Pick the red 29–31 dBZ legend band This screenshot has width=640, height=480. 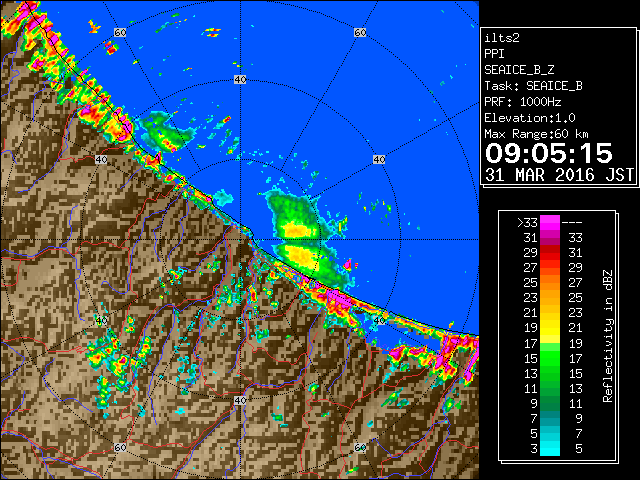pos(550,253)
